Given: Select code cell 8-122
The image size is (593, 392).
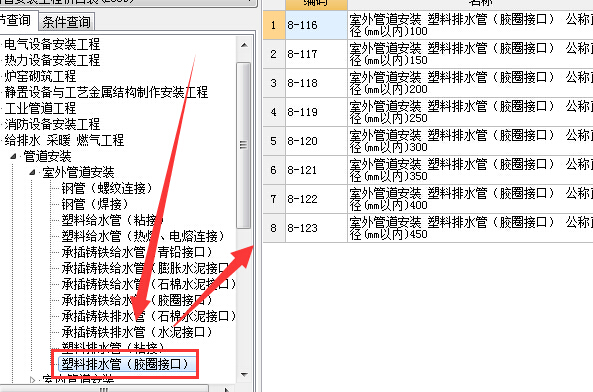Looking at the screenshot, I should pos(316,199).
